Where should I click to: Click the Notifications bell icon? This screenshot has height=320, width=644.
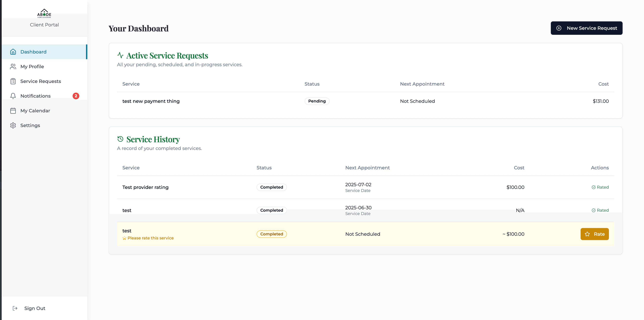tap(13, 96)
